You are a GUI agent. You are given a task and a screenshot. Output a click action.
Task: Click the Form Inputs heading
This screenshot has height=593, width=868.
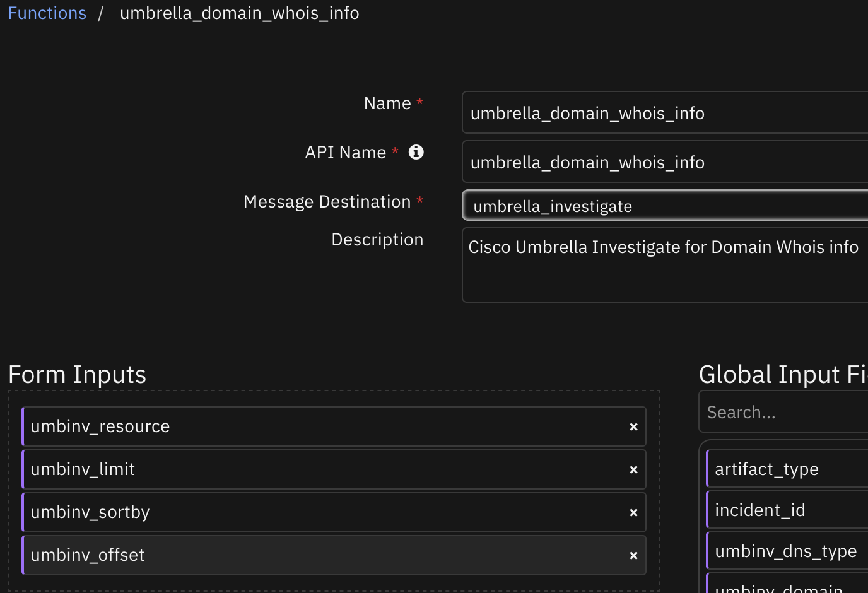(x=77, y=375)
